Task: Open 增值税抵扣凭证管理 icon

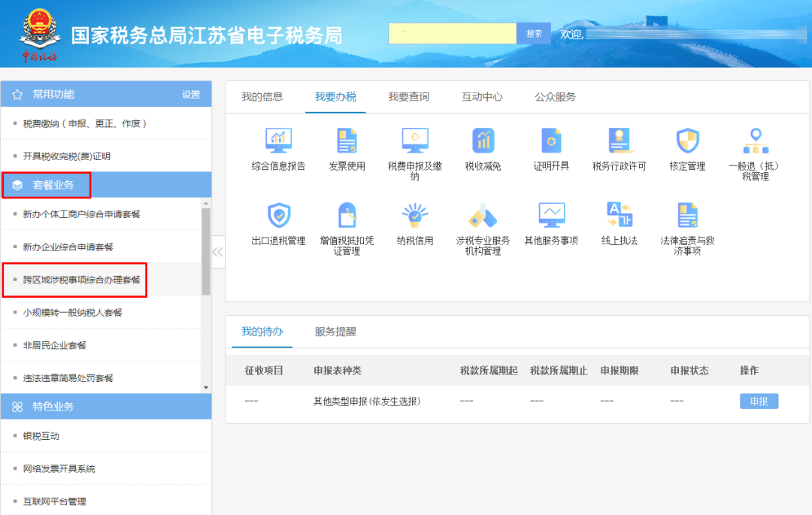Action: pyautogui.click(x=347, y=215)
